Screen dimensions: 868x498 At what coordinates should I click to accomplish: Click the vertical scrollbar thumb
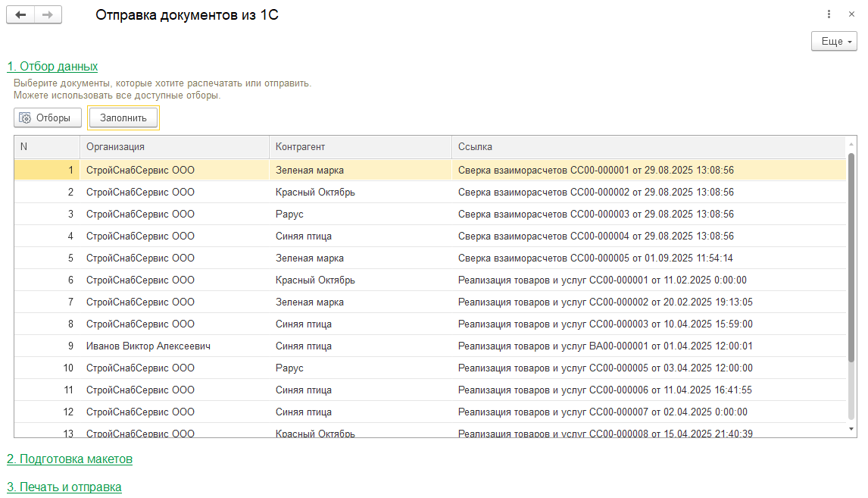[851, 257]
